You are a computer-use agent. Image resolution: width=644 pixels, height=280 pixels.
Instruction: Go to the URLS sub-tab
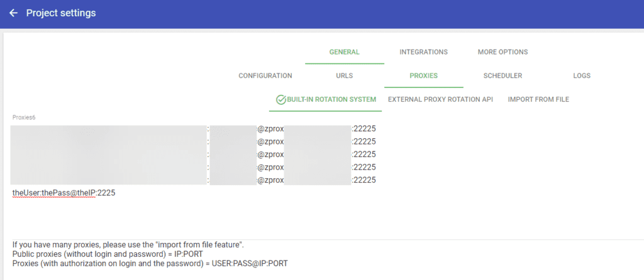pos(345,76)
